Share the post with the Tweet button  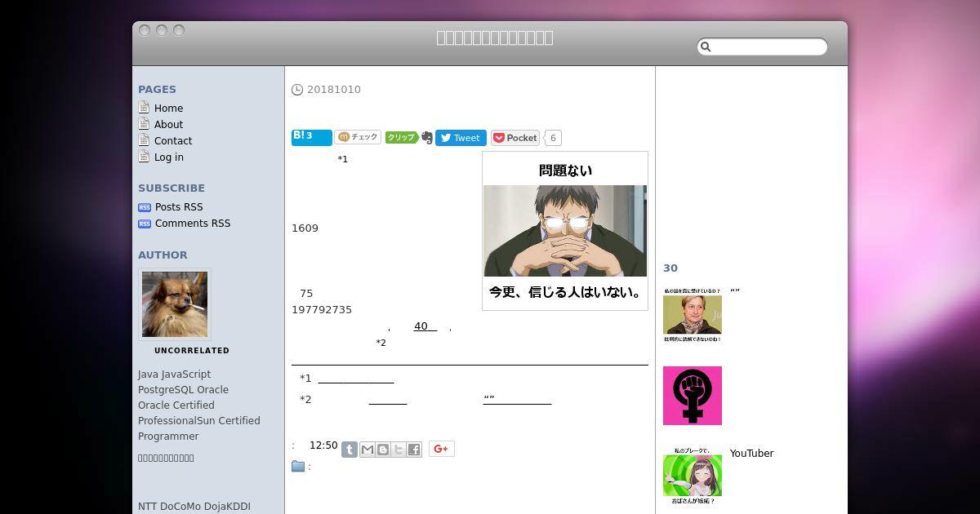(x=461, y=138)
